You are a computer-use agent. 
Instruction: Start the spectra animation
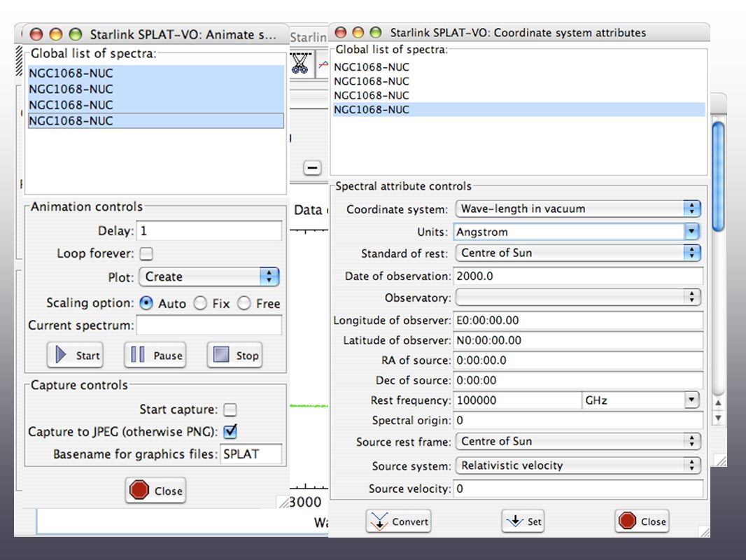(x=75, y=355)
